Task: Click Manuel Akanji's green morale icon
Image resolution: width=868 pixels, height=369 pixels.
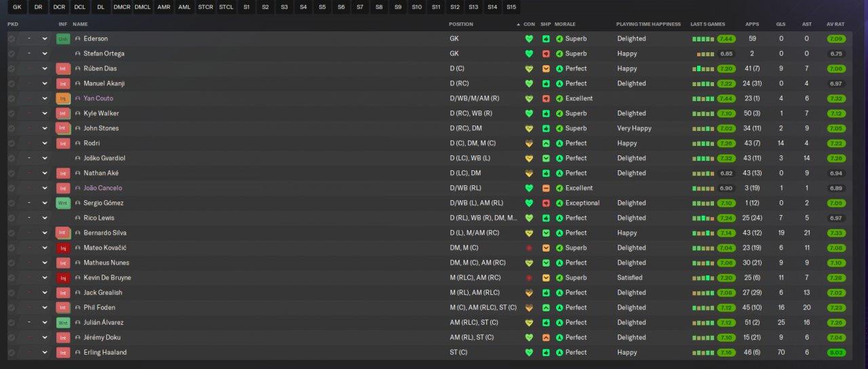Action: (x=559, y=83)
